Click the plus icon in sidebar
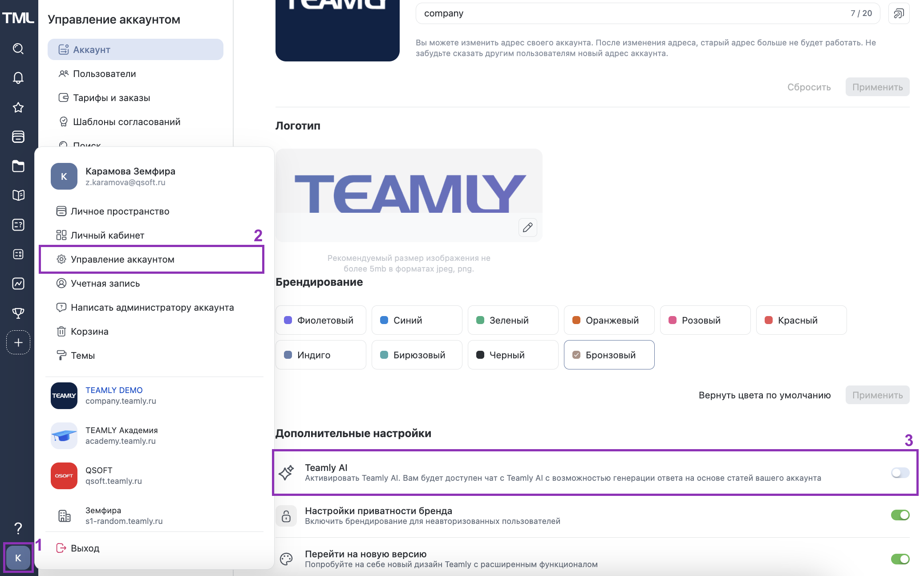The width and height of the screenshot is (924, 576). (18, 342)
